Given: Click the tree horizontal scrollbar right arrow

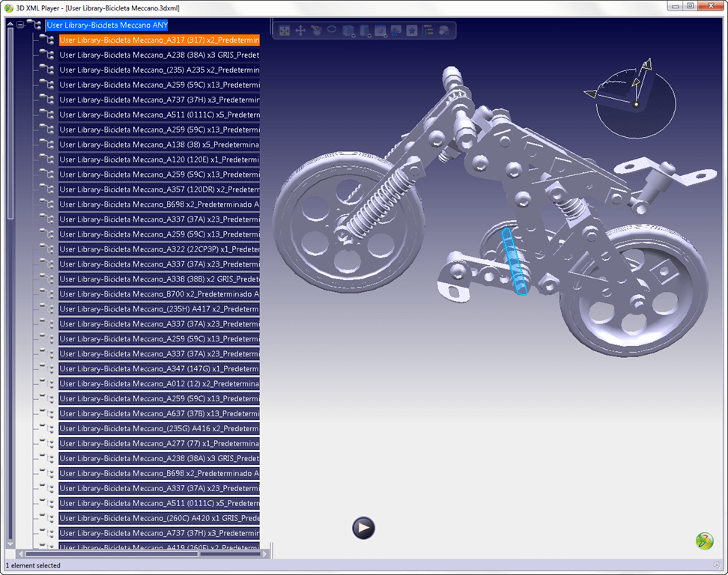Looking at the screenshot, I should (264, 553).
